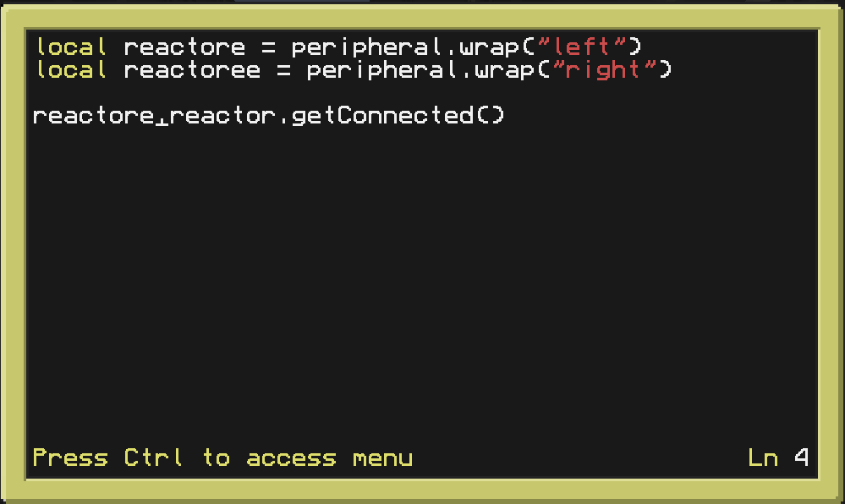Image resolution: width=845 pixels, height=504 pixels.
Task: Click the equals sign on the first line
Action: click(268, 47)
